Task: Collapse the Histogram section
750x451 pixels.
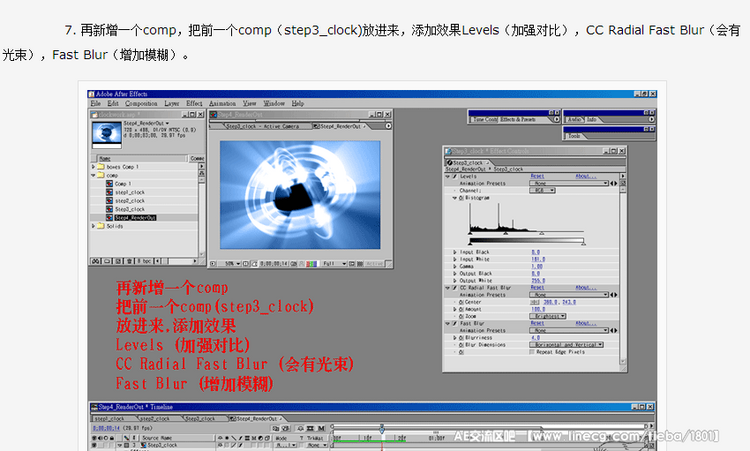Action: (455, 198)
